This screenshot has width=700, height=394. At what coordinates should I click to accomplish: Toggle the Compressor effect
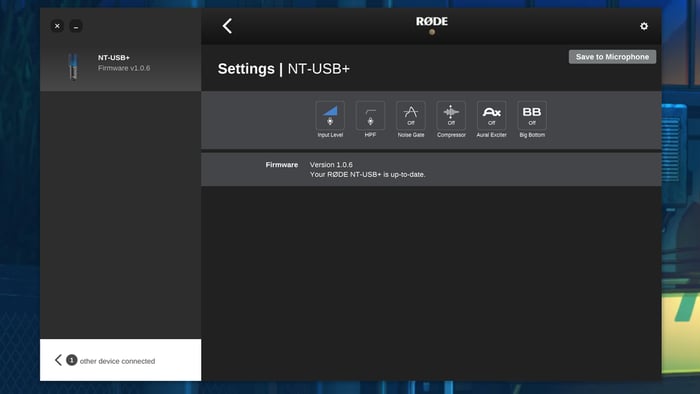click(x=451, y=116)
